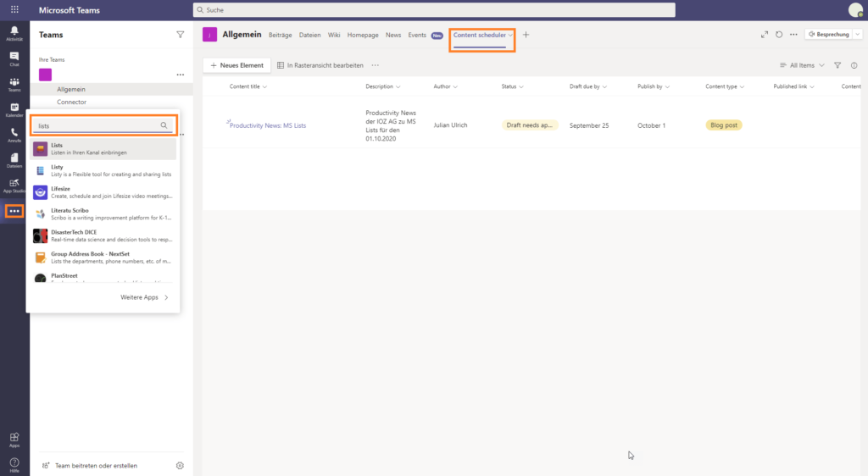Open the Content scheduler tab dropdown chevron
This screenshot has width=868, height=476.
pos(510,36)
